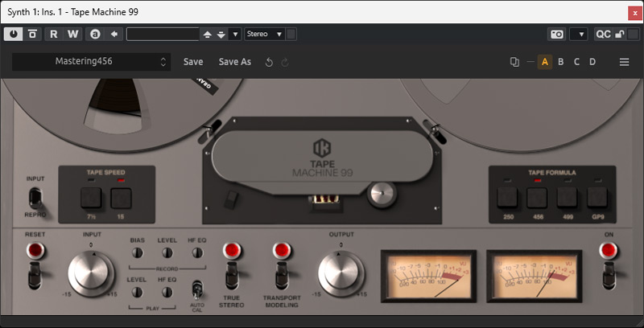Enable the Read automation (R) button

point(54,34)
